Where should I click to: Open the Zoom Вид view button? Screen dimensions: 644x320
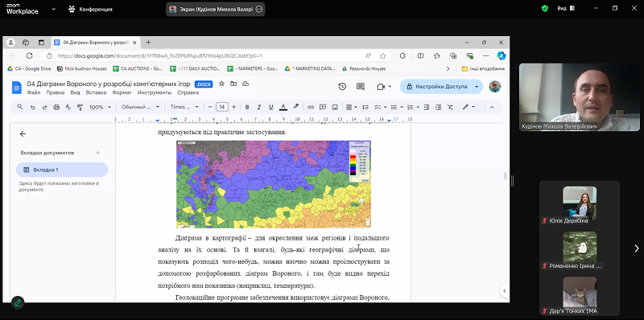566,8
